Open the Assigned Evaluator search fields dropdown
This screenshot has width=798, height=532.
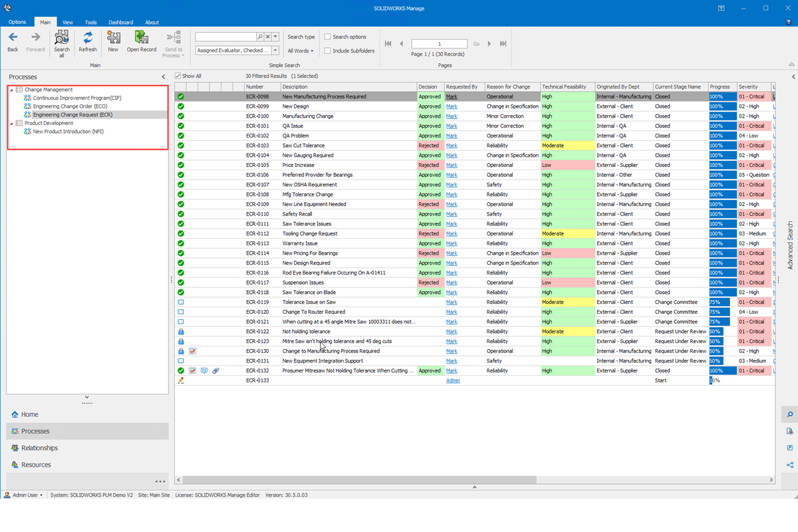pos(275,51)
